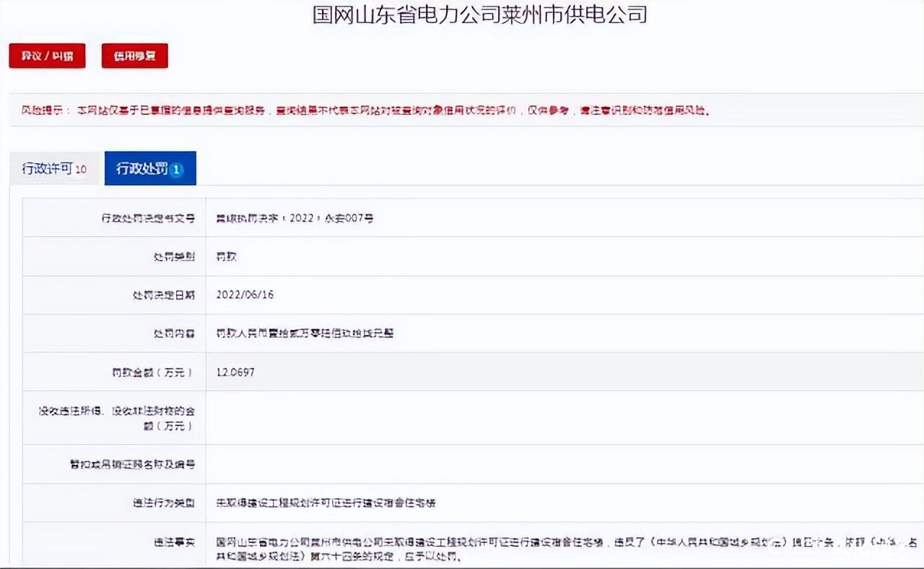Image resolution: width=924 pixels, height=569 pixels.
Task: Click the red 风险提示 warning text
Action: 366,110
